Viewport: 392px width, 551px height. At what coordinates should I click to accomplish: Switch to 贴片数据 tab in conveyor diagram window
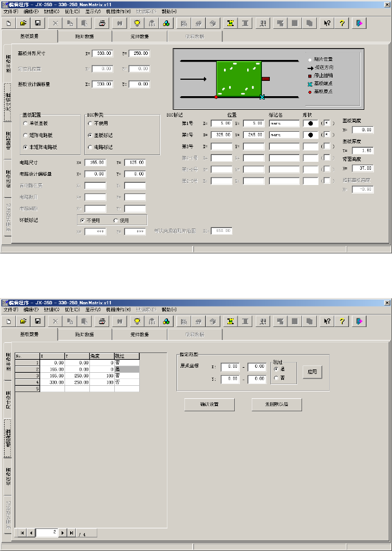(85, 36)
